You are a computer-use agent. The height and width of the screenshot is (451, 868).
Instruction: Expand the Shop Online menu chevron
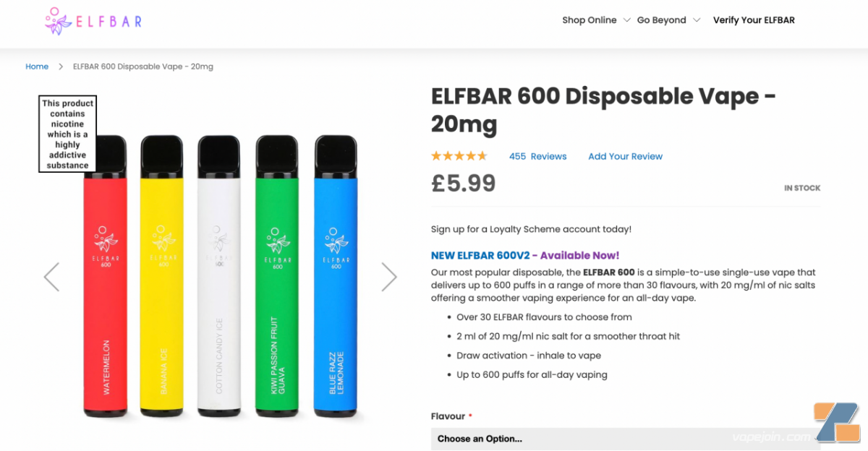click(x=627, y=20)
